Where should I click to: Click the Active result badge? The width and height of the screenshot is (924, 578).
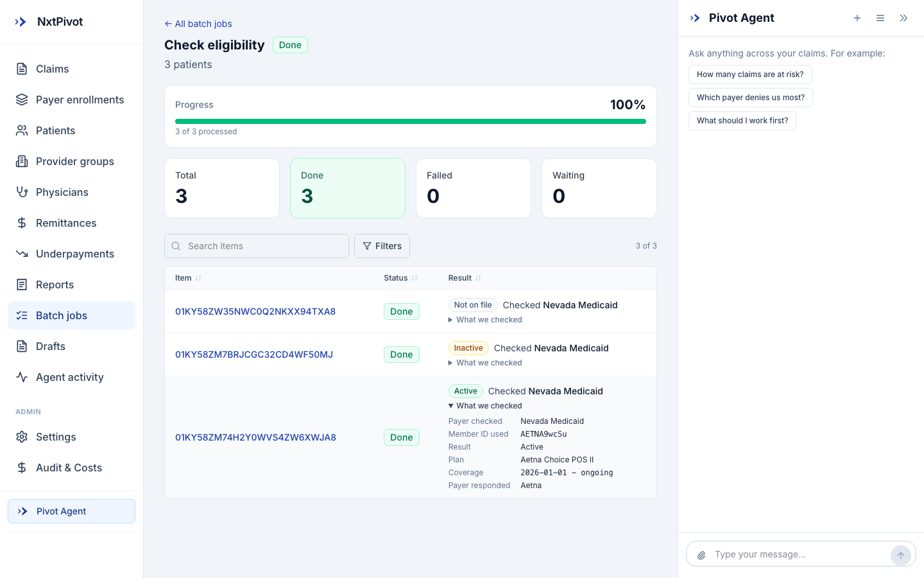466,391
